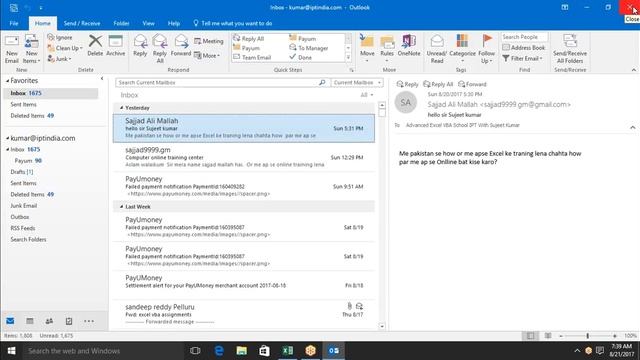The image size is (640, 360).
Task: Collapse the Last Week group
Action: click(121, 207)
